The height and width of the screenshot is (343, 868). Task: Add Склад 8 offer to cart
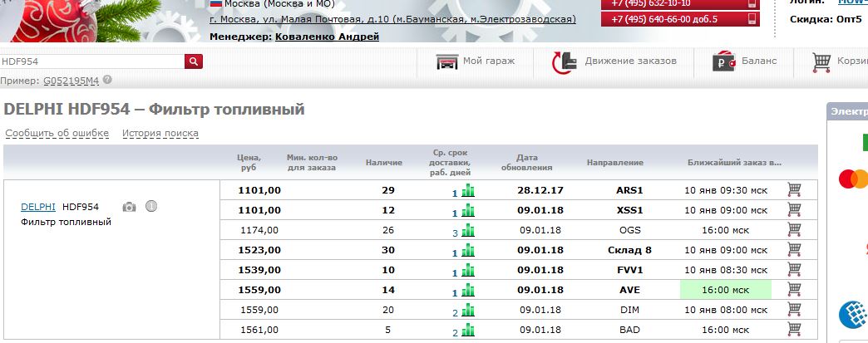(x=794, y=249)
